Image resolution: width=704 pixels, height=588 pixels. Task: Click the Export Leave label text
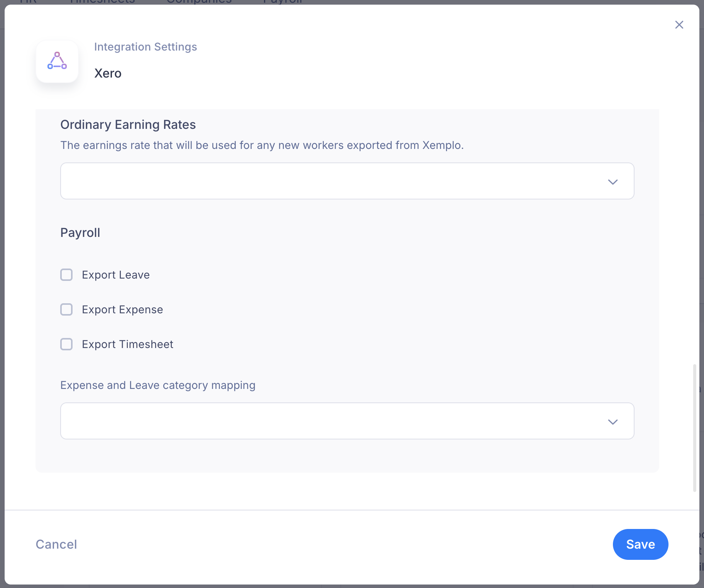pyautogui.click(x=116, y=275)
